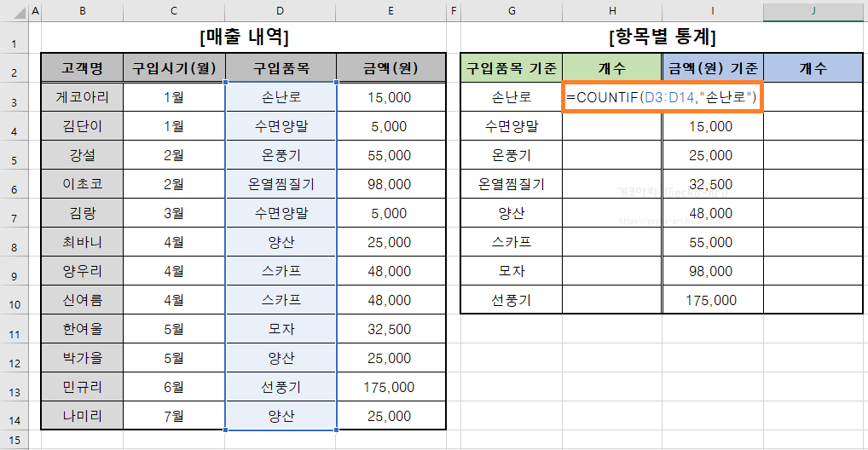Select 온풍기 in the 구입품목 기준 column
868x450 pixels.
tap(512, 155)
